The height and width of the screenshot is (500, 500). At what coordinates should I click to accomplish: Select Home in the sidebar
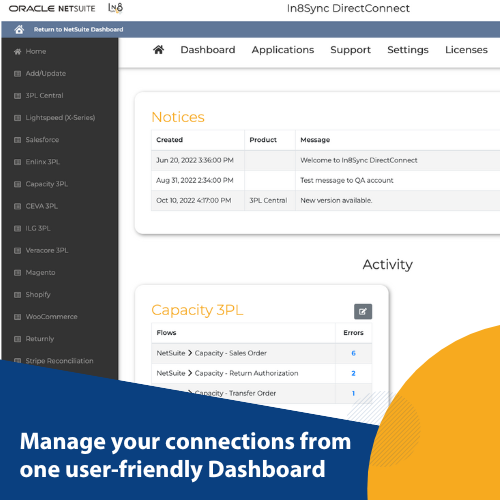click(36, 52)
